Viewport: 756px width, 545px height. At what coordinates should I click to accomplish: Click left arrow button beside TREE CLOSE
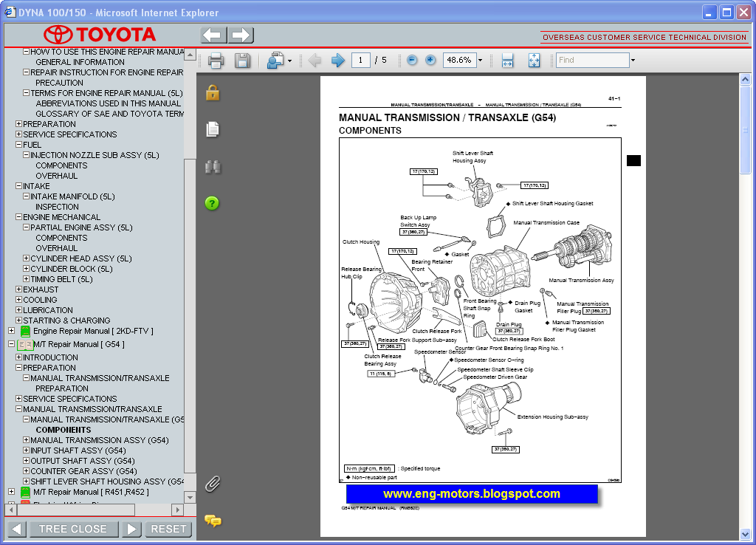[x=16, y=529]
